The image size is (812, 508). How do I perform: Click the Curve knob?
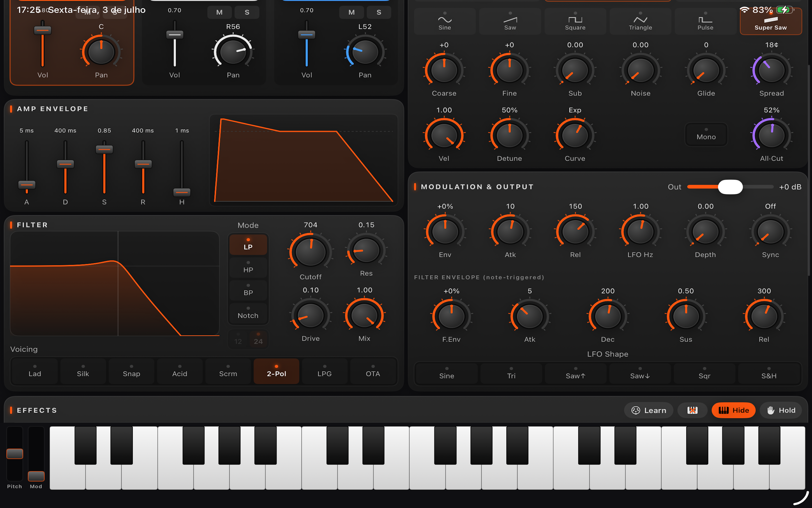(575, 135)
